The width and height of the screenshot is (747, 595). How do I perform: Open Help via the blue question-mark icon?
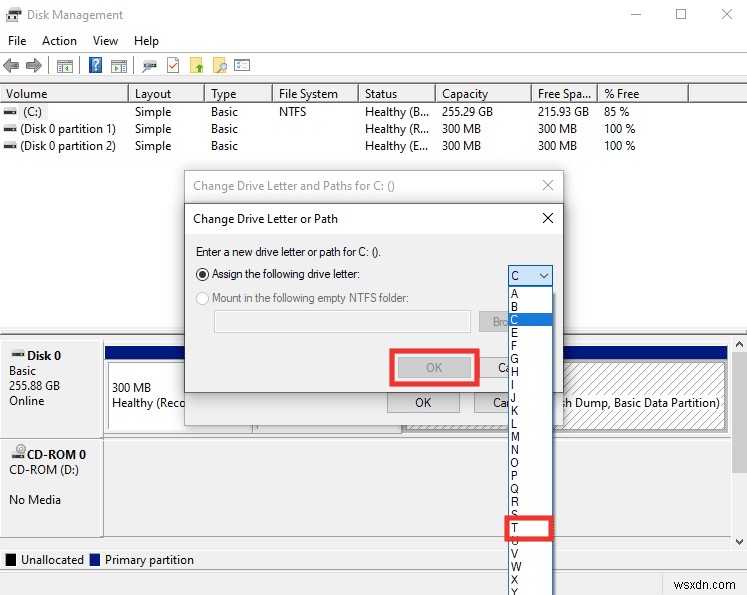point(95,65)
